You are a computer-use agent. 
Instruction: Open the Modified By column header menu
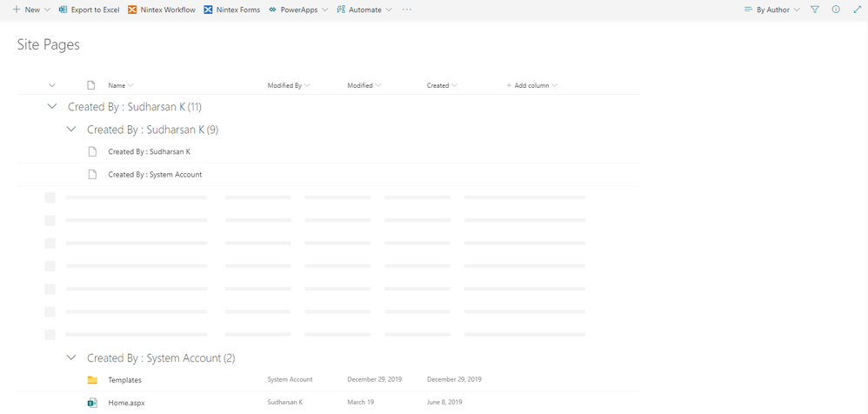(x=289, y=86)
